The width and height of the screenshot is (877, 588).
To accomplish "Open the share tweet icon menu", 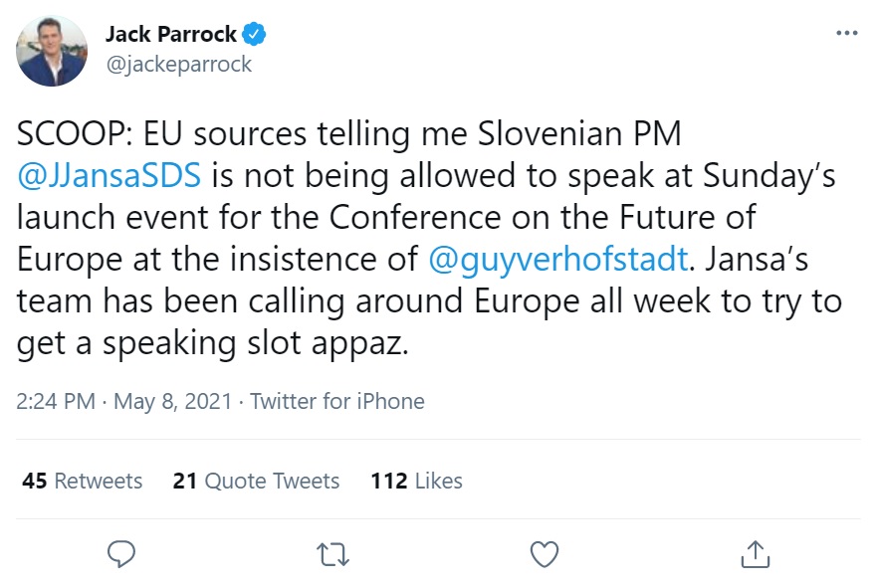I will tap(755, 552).
